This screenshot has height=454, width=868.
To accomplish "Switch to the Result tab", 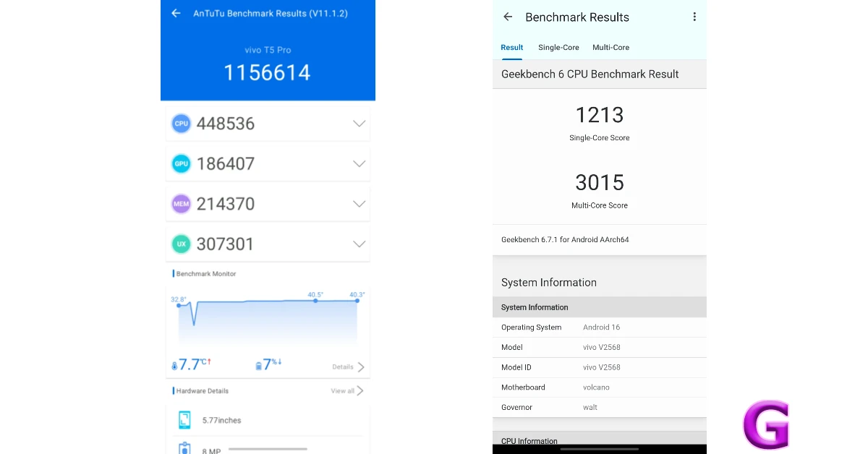I will coord(512,48).
